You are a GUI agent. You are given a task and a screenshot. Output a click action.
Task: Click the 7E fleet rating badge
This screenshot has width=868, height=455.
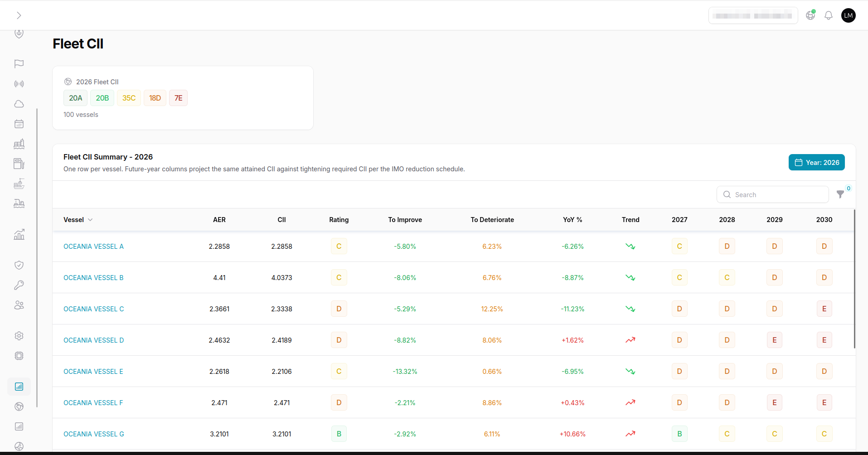178,98
